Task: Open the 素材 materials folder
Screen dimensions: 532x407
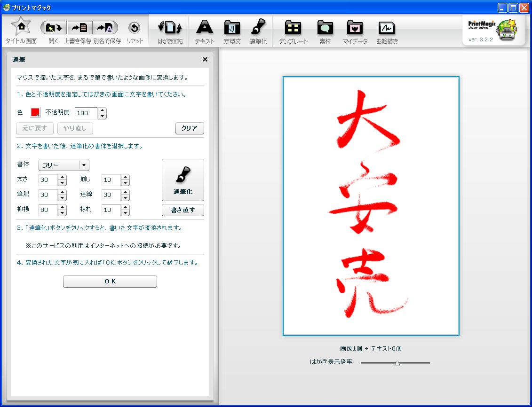Action: [x=325, y=28]
